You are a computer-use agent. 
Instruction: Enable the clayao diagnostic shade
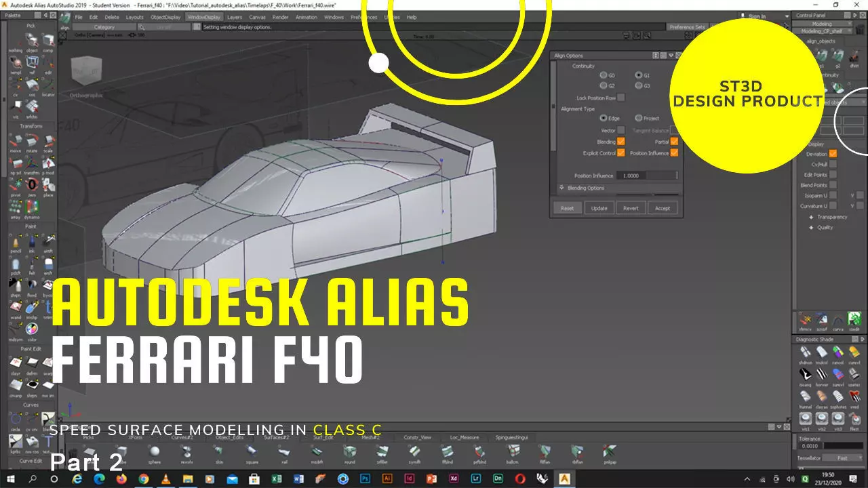(x=822, y=399)
